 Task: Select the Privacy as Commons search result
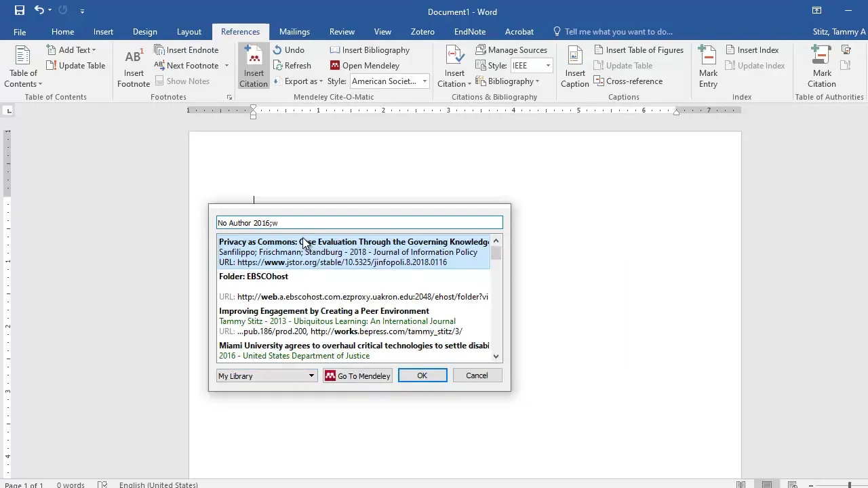pyautogui.click(x=354, y=252)
